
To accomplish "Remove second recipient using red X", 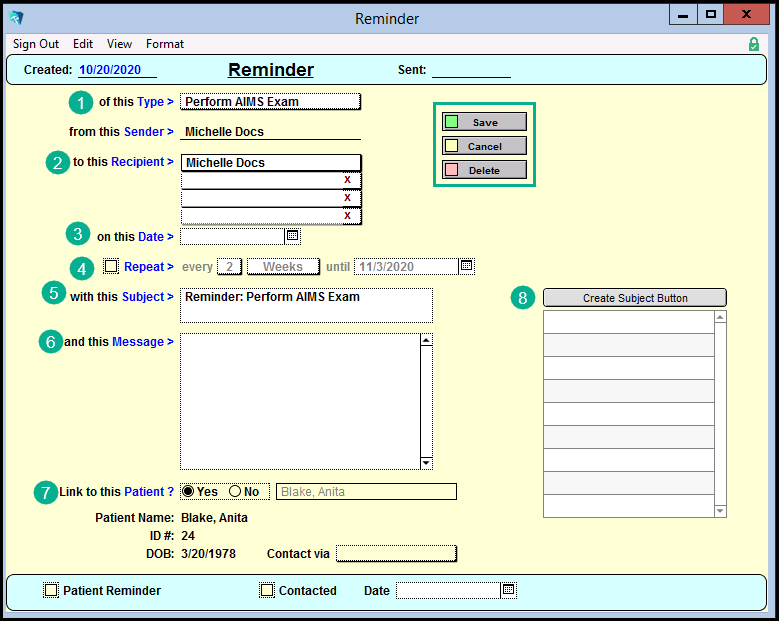I will [x=347, y=180].
